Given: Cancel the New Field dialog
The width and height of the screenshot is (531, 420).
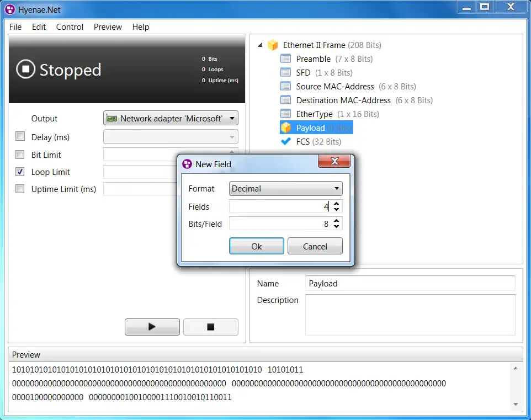Looking at the screenshot, I should 315,246.
